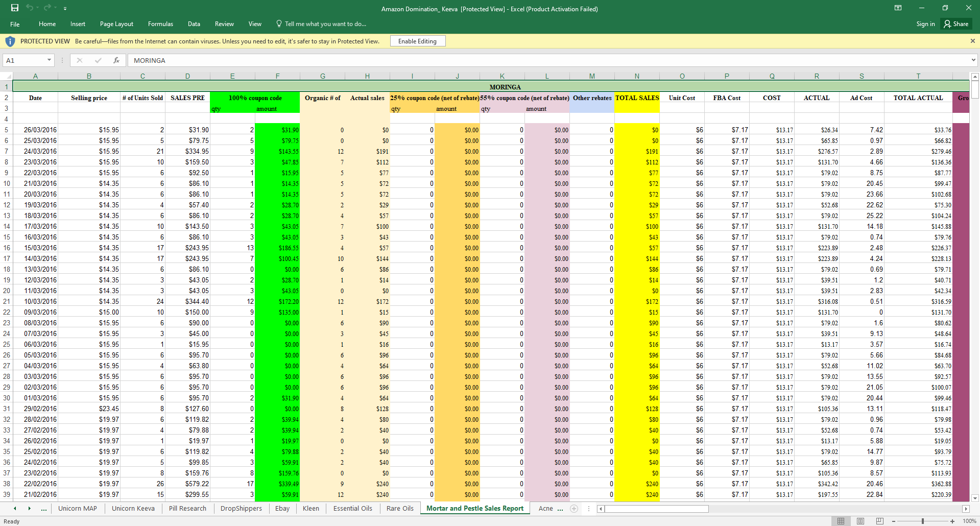980x526 pixels.
Task: Expand the Name Box dropdown
Action: point(49,60)
